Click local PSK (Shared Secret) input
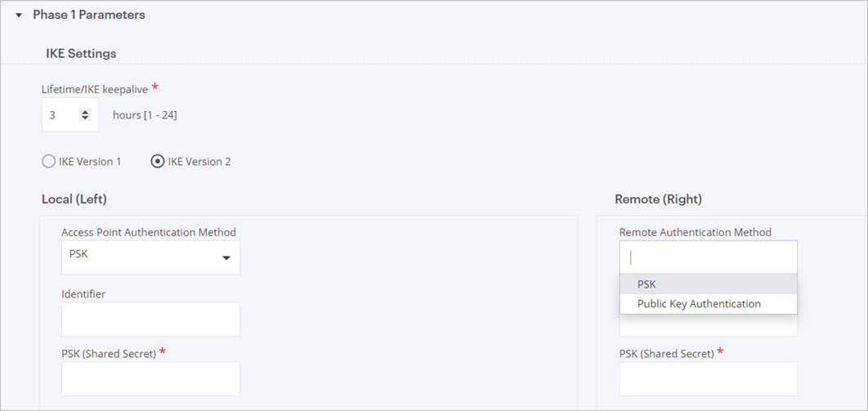Screen dimensions: 868x411 point(150,379)
